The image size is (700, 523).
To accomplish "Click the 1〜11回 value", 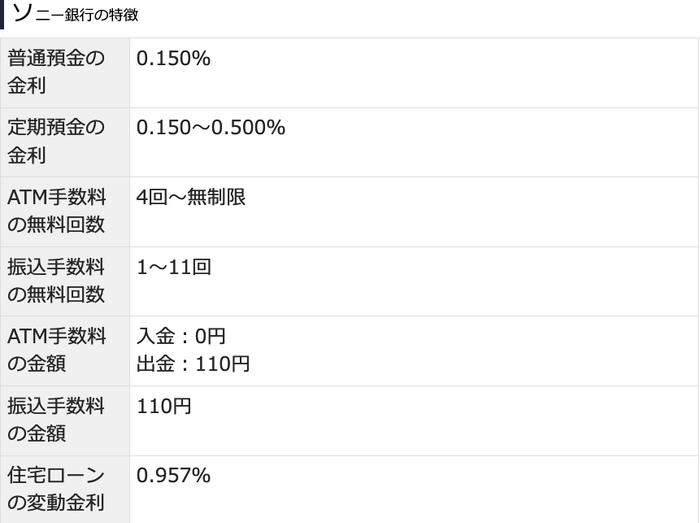I will [174, 267].
